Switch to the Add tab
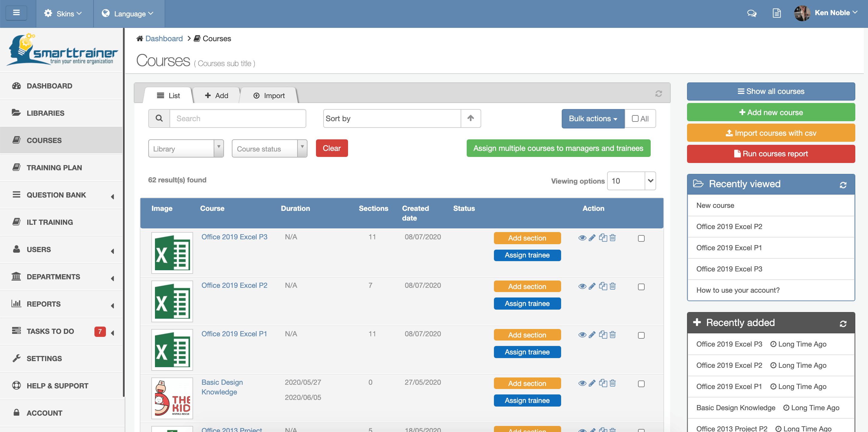Image resolution: width=868 pixels, height=432 pixels. coord(216,95)
